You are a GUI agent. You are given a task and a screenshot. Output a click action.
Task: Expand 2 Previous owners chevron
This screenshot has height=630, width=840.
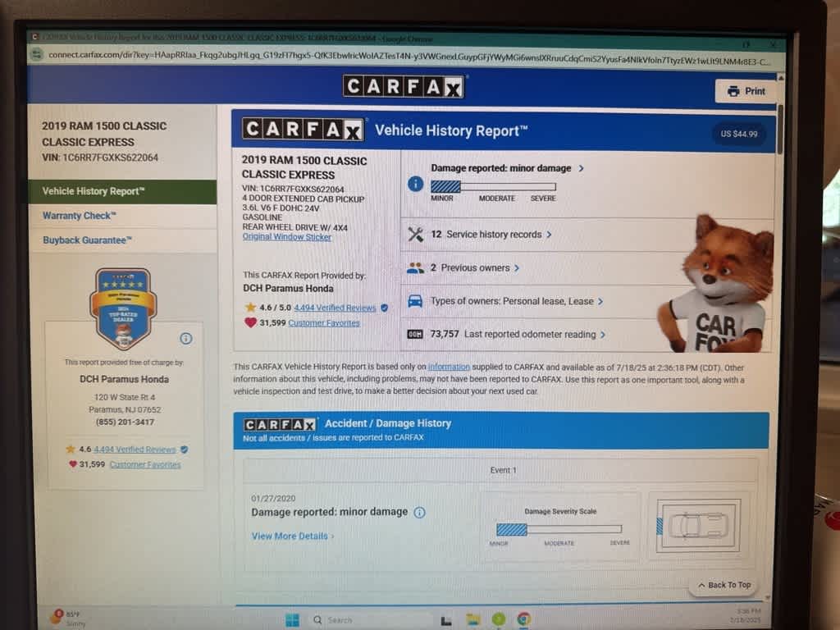(517, 268)
